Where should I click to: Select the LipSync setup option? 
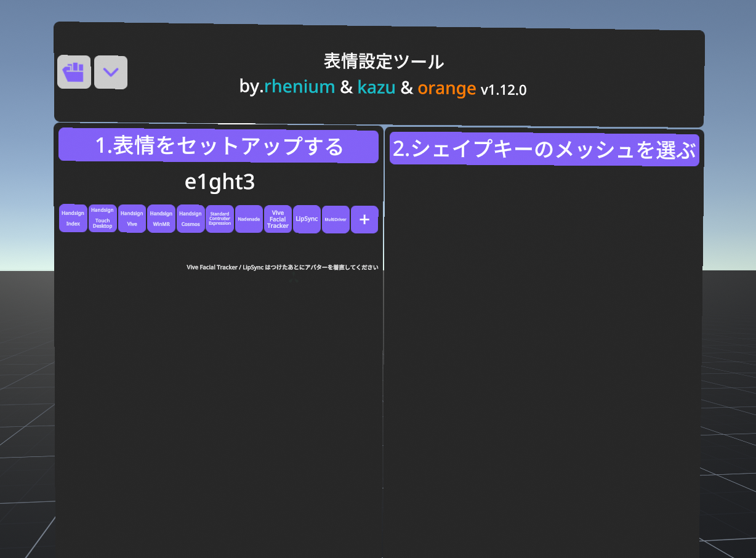[307, 218]
